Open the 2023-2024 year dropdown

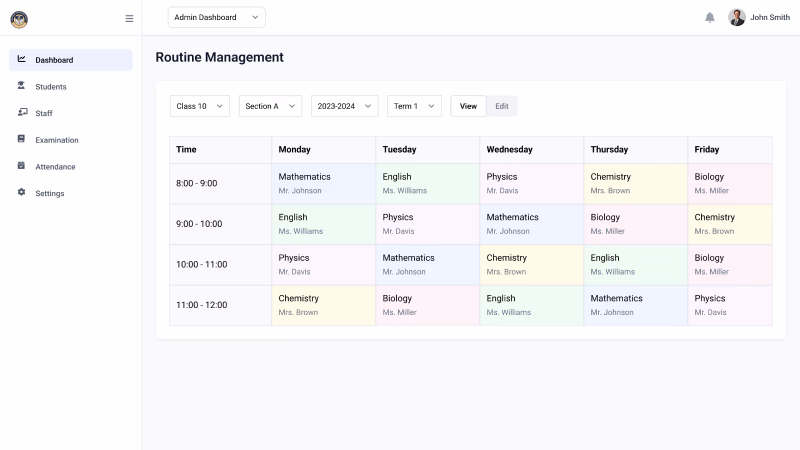pos(345,106)
